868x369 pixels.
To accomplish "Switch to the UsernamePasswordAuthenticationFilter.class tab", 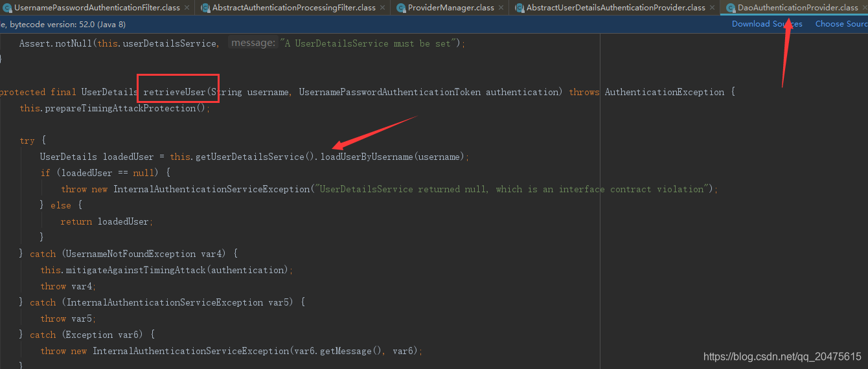I will (x=97, y=8).
